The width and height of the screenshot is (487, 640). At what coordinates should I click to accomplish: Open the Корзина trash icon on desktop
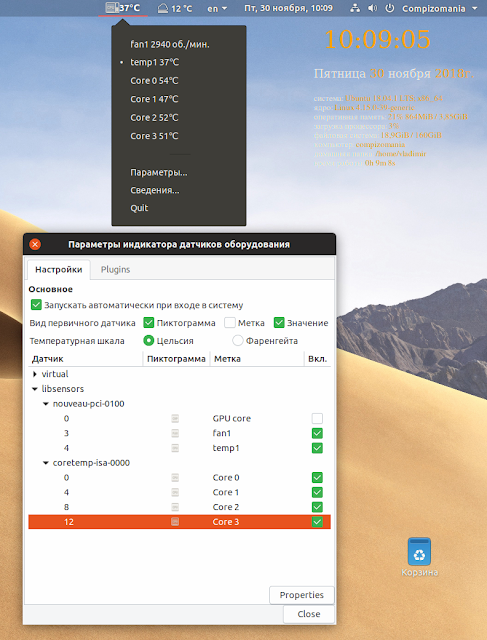coord(419,557)
